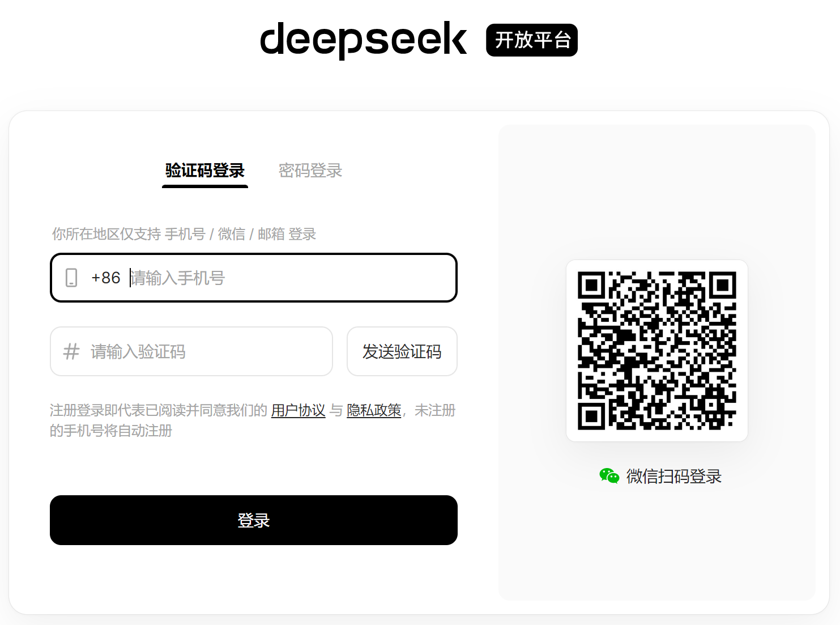
Task: Click the +86 country code
Action: (106, 278)
